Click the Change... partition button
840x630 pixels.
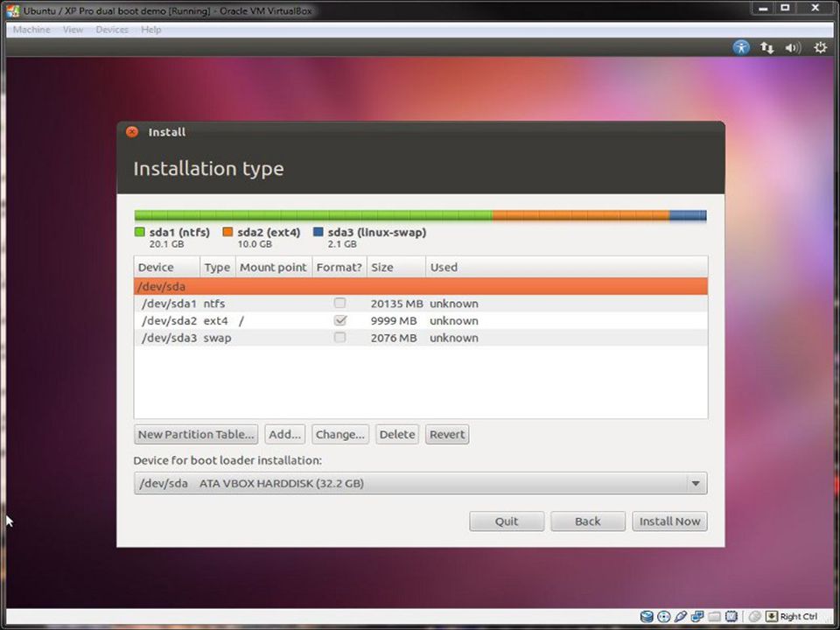point(340,435)
